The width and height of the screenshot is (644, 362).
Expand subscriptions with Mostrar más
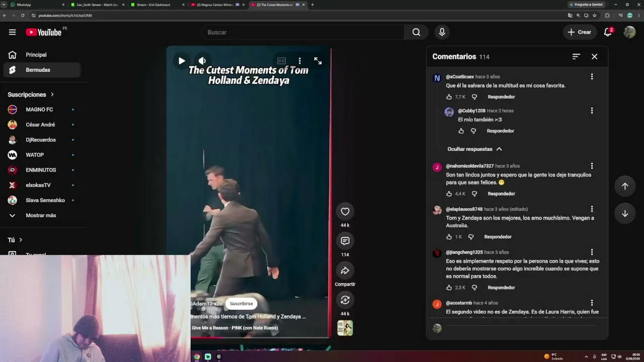point(41,215)
